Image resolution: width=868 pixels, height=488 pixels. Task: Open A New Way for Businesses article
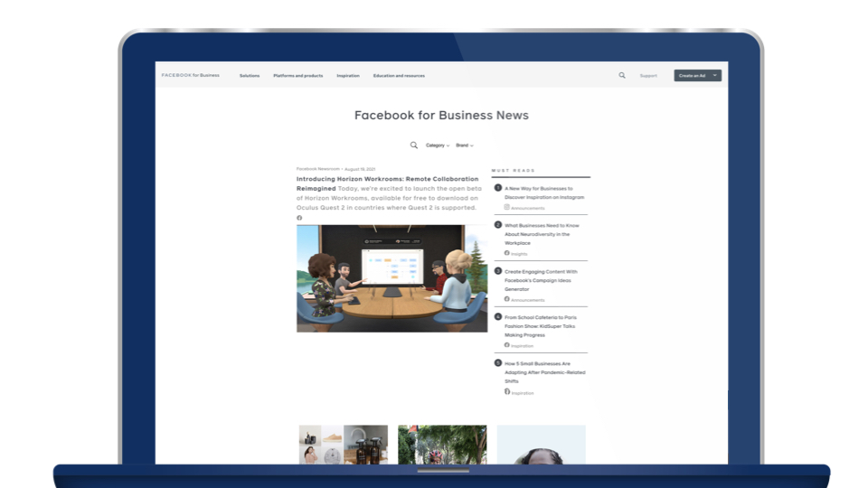tap(544, 192)
